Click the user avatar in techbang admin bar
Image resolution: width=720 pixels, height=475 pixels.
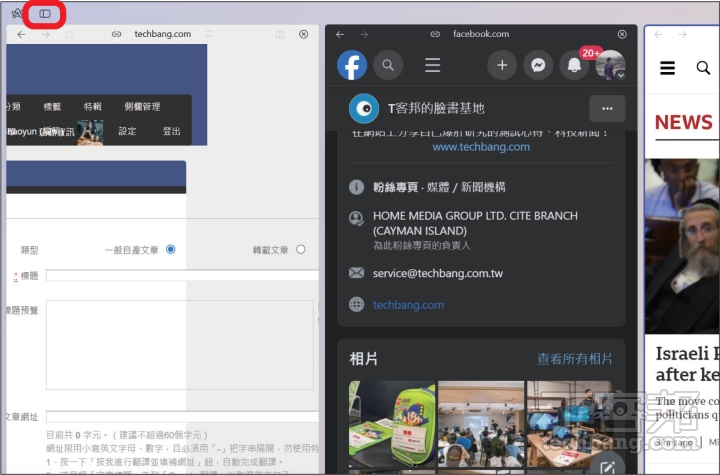90,132
